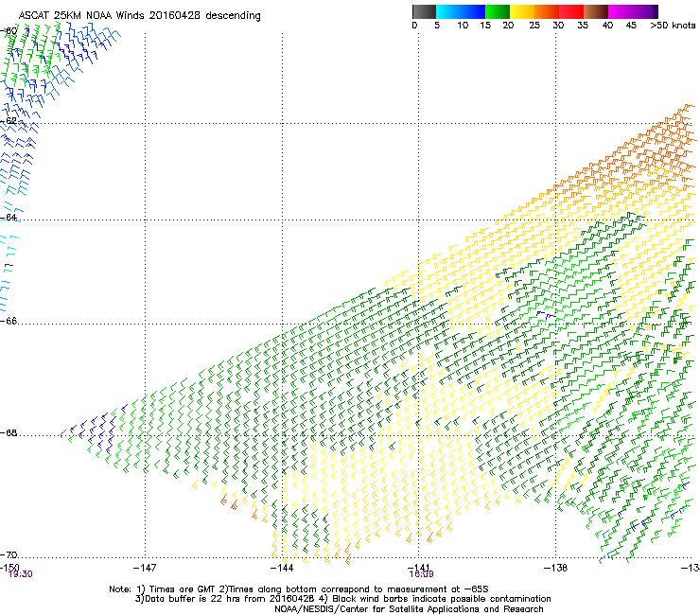700x615 pixels.
Task: Click the longitude label '-138'
Action: 556,568
